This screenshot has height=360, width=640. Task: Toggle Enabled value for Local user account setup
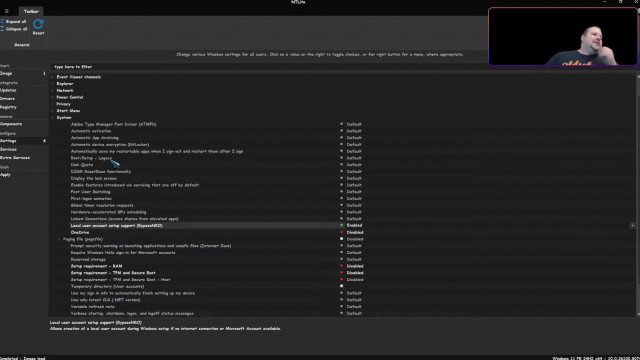(x=354, y=225)
